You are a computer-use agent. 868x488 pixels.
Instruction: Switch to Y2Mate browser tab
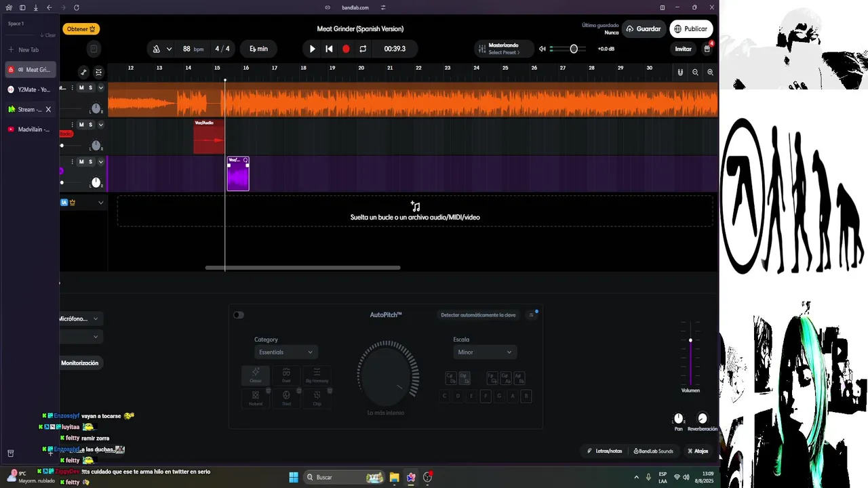[31, 89]
